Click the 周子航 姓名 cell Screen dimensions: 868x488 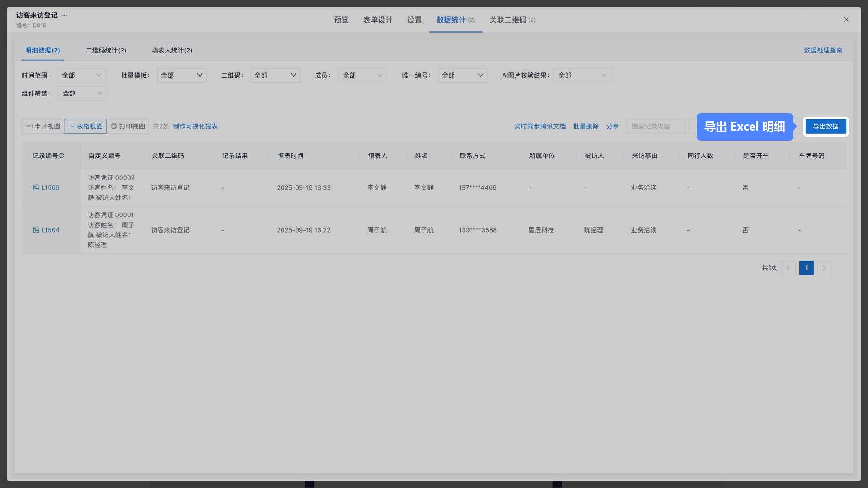pos(424,230)
